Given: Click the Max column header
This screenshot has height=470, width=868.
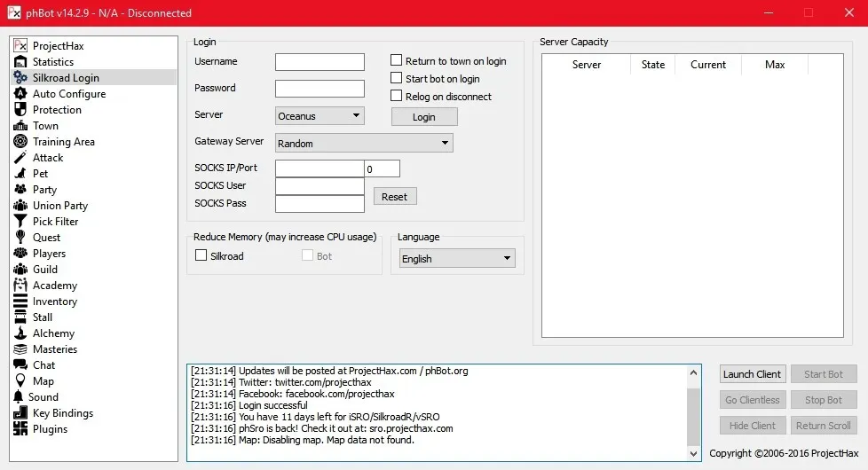Looking at the screenshot, I should point(775,64).
